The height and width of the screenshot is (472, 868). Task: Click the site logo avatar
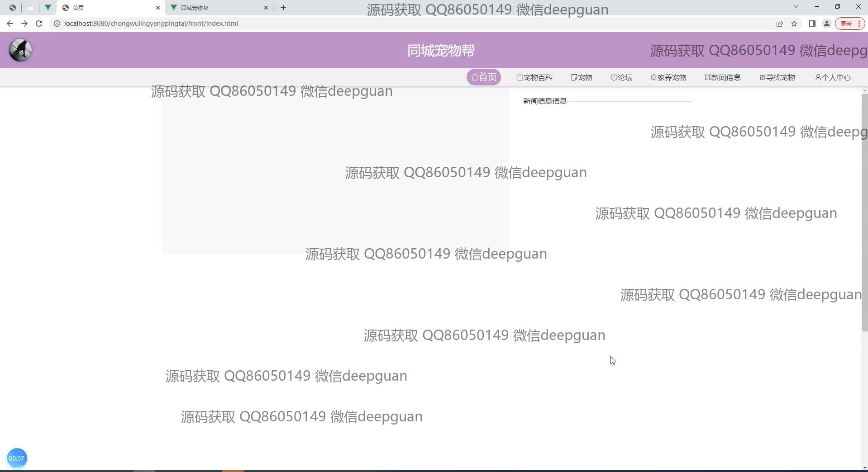point(20,50)
